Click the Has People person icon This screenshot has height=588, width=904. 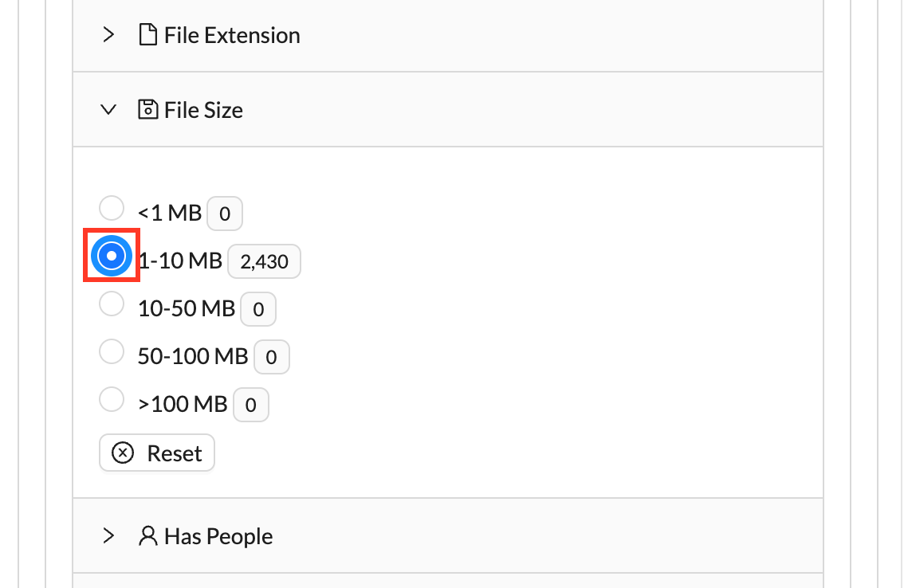[x=147, y=536]
